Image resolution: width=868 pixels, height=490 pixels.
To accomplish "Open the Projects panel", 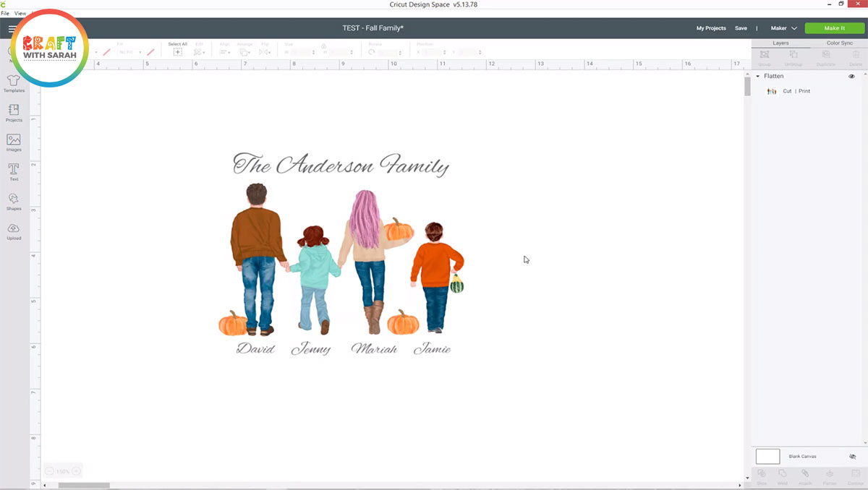I will point(14,112).
